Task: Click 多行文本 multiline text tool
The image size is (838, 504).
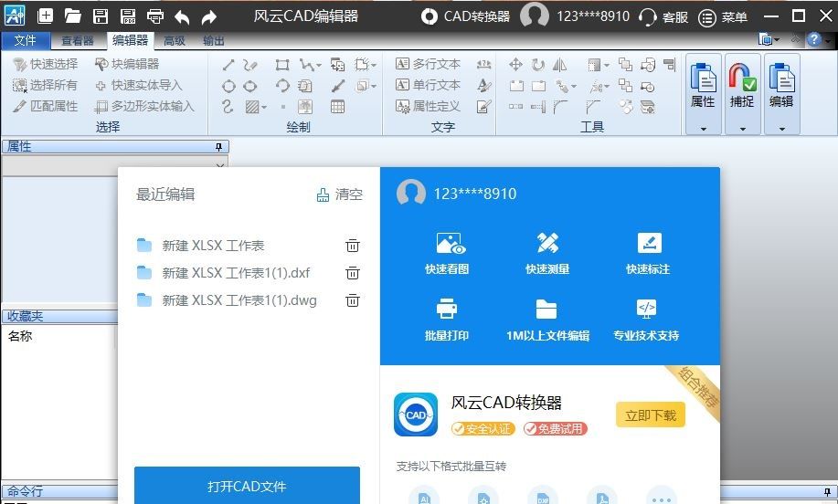Action: [428, 64]
